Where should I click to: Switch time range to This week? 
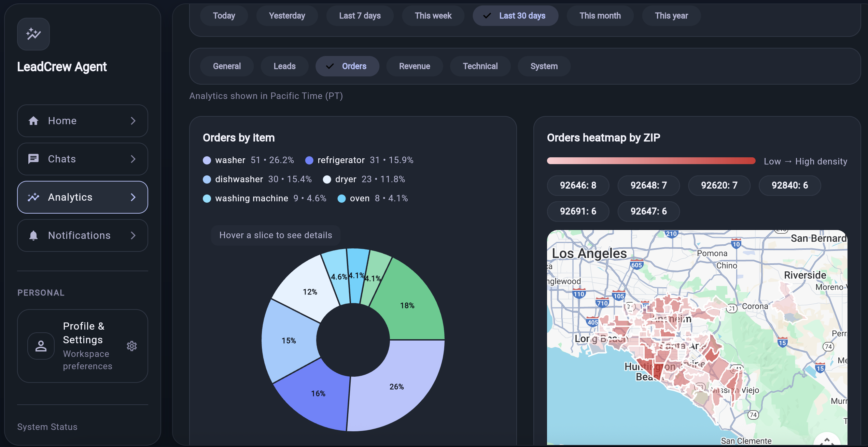pyautogui.click(x=433, y=16)
